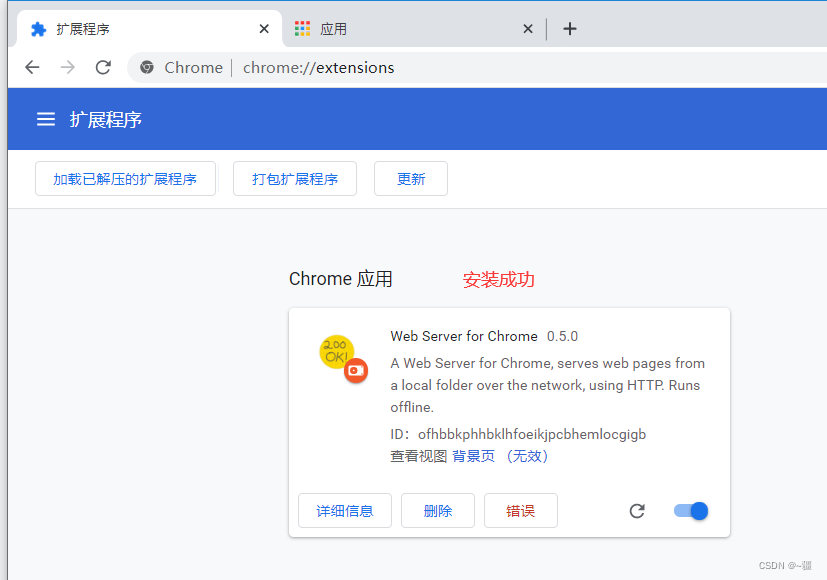Viewport: 827px width, 580px height.
Task: Open a new tab with the plus button
Action: [x=570, y=28]
